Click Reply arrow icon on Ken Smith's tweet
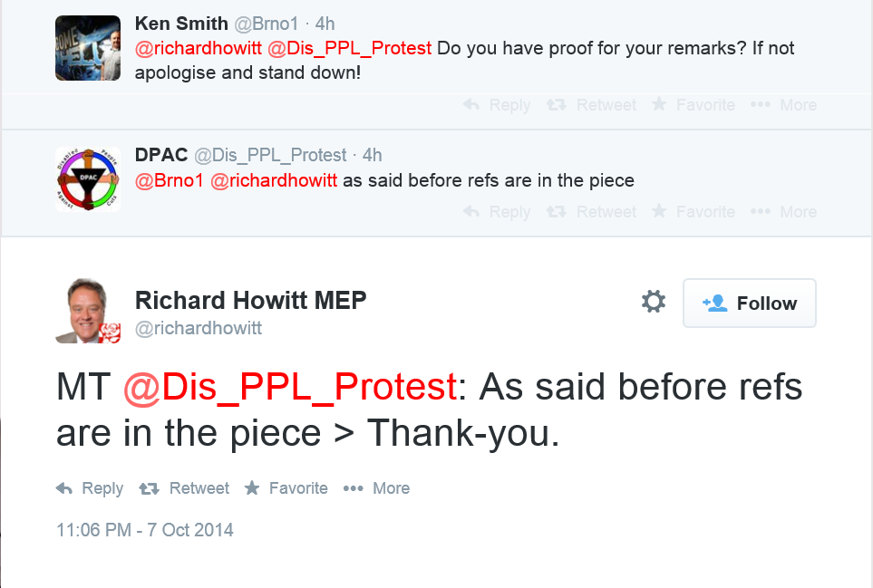This screenshot has height=588, width=873. tap(471, 104)
